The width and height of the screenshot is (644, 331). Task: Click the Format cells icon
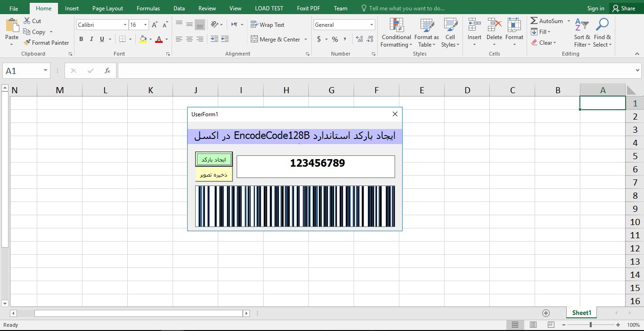pyautogui.click(x=514, y=25)
